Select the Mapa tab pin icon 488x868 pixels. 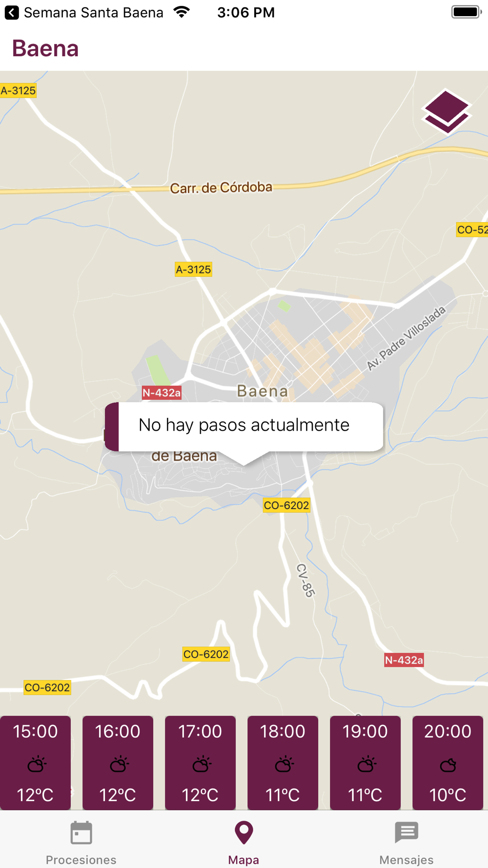pos(244,833)
